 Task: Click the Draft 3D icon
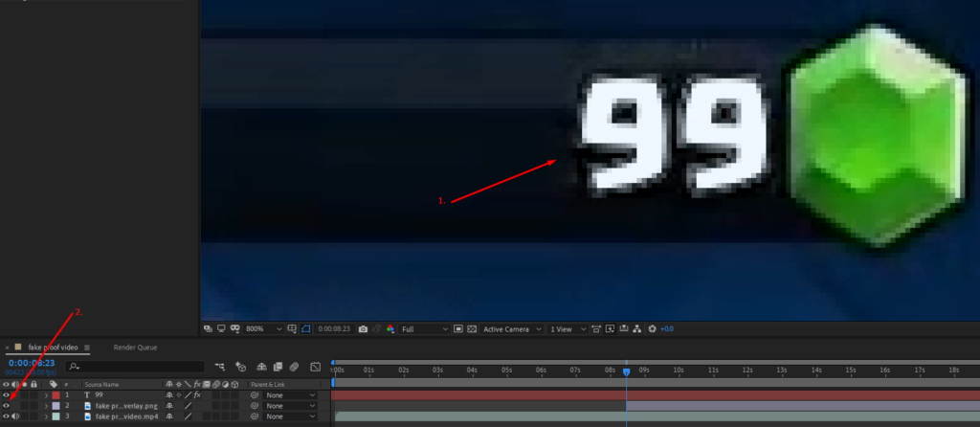(x=240, y=367)
